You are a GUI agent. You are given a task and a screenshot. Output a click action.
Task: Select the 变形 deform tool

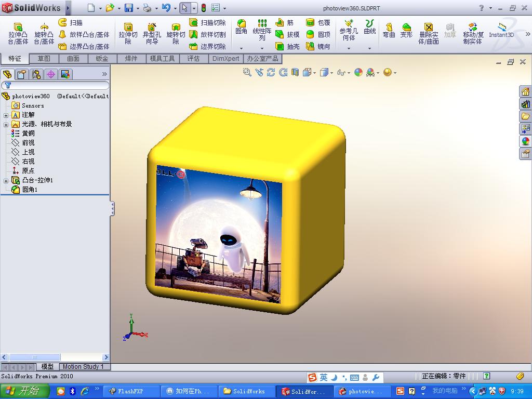(406, 30)
